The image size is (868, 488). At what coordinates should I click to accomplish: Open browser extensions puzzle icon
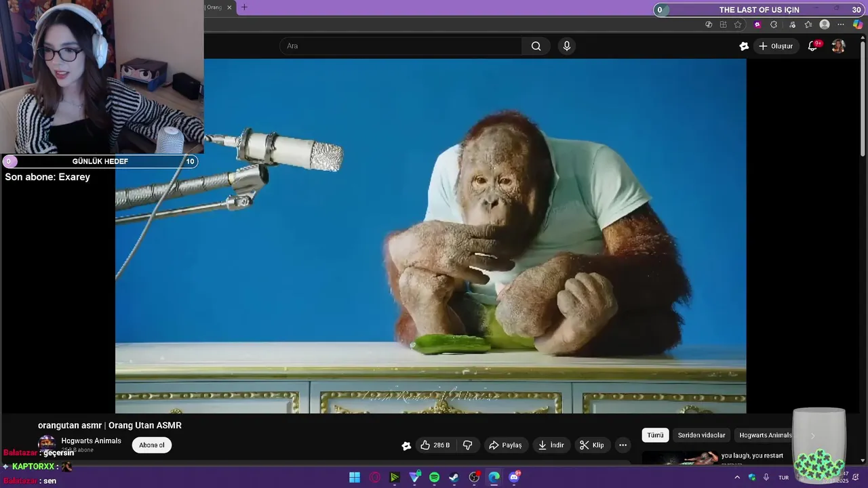774,24
